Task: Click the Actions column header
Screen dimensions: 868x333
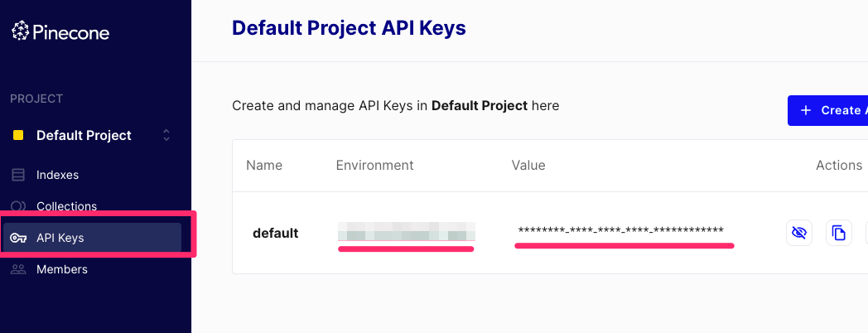Action: coord(839,165)
